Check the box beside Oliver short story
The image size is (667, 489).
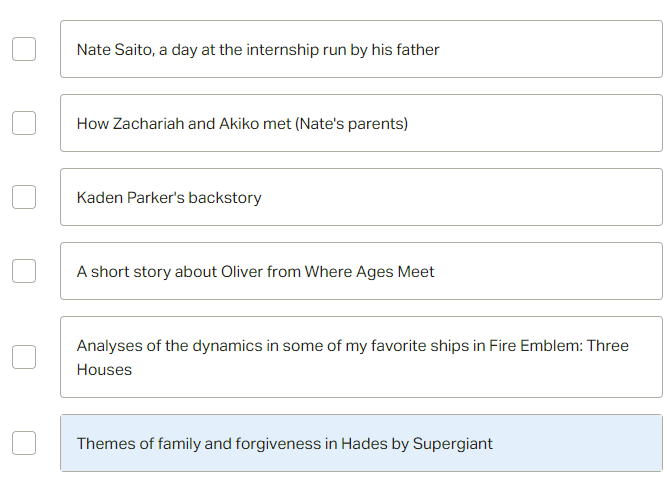(x=24, y=271)
